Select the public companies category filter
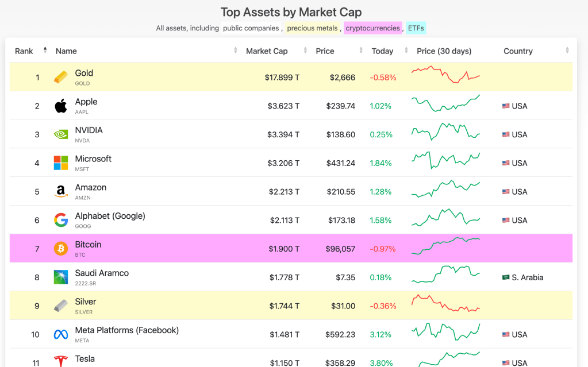 click(251, 28)
